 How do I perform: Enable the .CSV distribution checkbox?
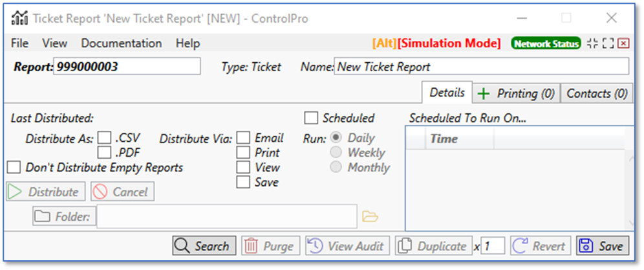[105, 138]
